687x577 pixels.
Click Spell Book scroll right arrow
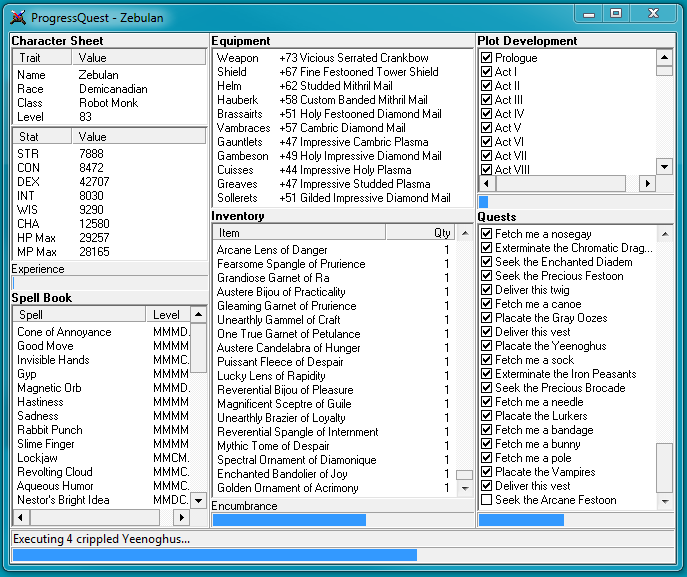point(181,517)
